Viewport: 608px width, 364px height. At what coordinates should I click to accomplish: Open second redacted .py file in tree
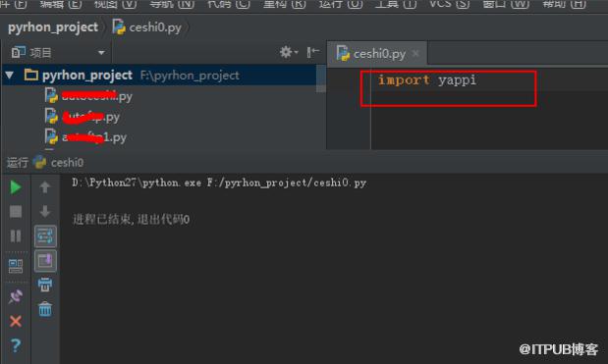83,117
